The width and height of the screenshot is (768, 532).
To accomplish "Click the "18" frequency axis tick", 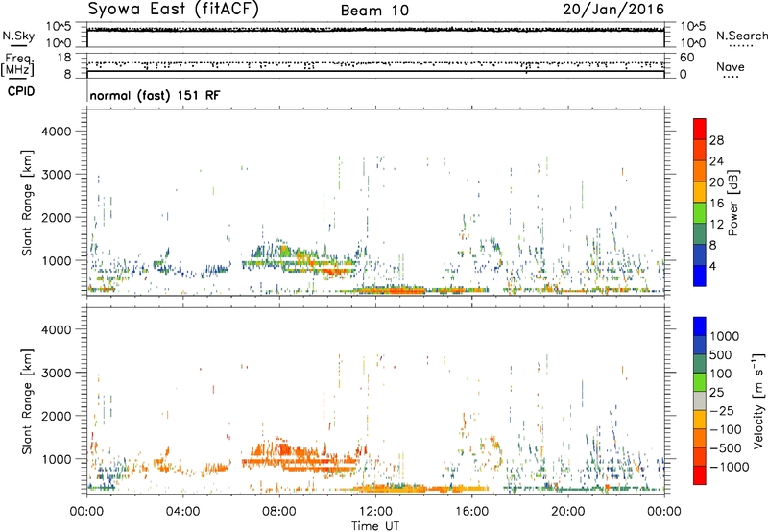I will coord(64,58).
